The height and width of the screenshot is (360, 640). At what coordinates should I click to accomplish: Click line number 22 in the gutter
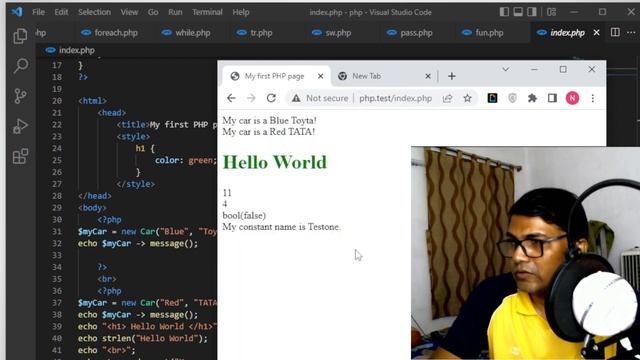click(x=57, y=125)
